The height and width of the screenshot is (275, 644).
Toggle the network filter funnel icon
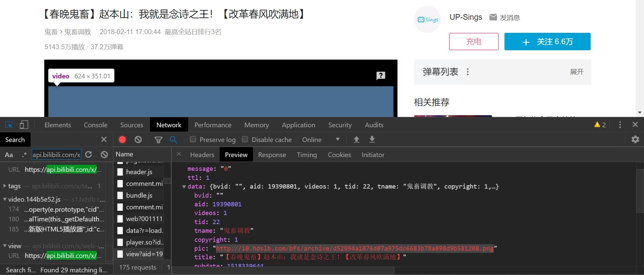pyautogui.click(x=158, y=140)
